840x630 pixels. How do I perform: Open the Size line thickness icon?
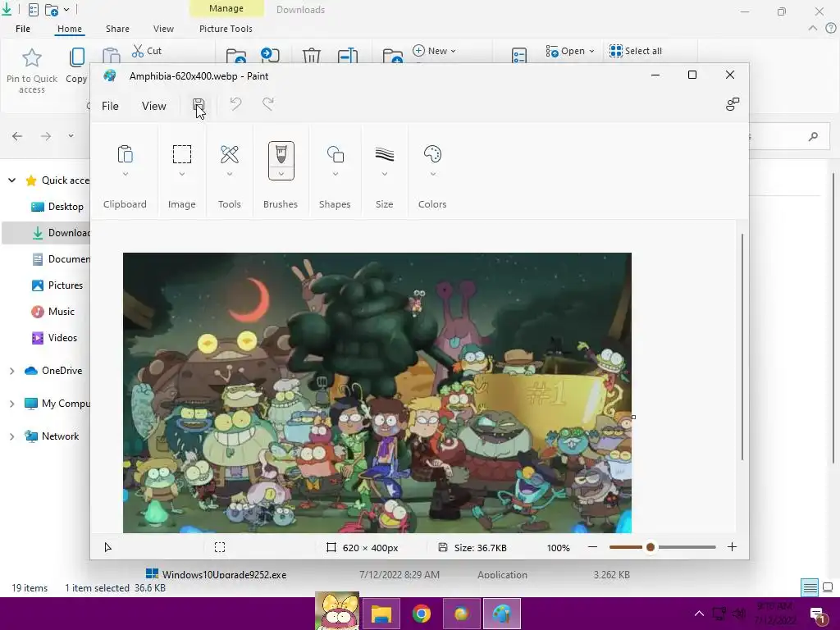[384, 154]
